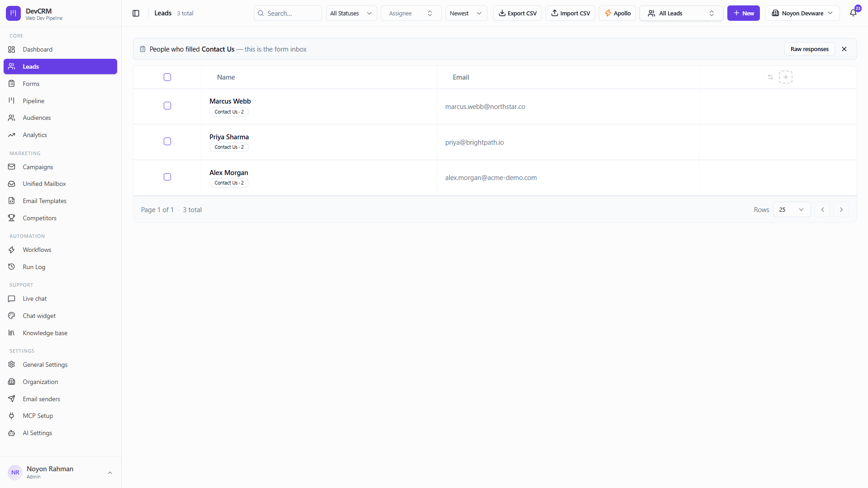Image resolution: width=868 pixels, height=488 pixels.
Task: Click the Import CSV button
Action: [570, 13]
